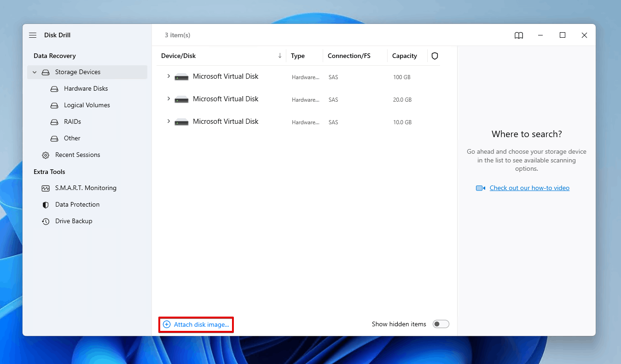Open Recent Sessions in sidebar
The height and width of the screenshot is (364, 621).
[x=78, y=155]
